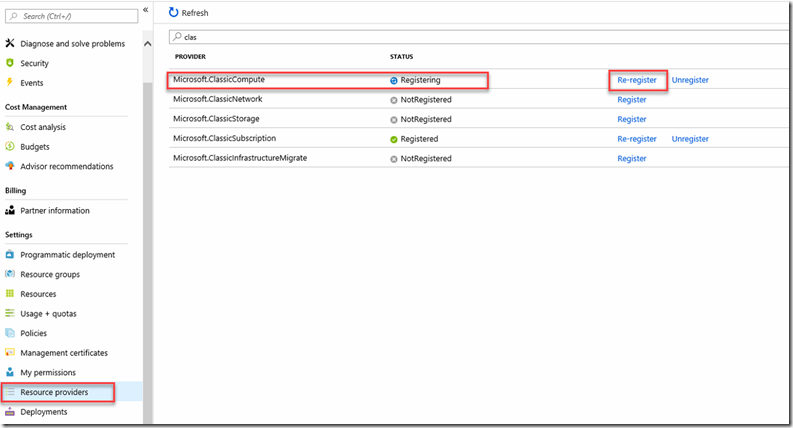Click the Registering status icon for ClassicCompute
This screenshot has width=793, height=428.
394,80
